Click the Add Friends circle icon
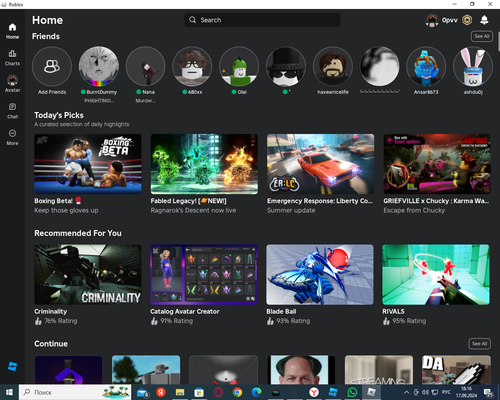The width and height of the screenshot is (500, 400). [x=52, y=66]
